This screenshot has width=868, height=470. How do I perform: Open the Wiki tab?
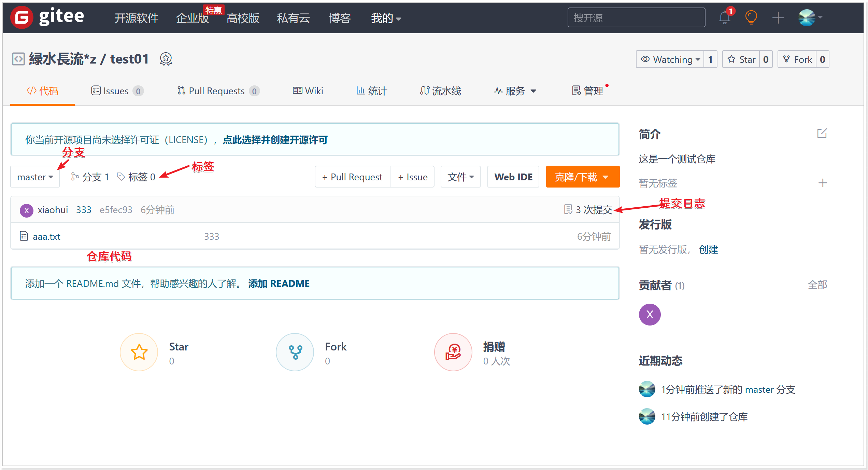(x=308, y=91)
